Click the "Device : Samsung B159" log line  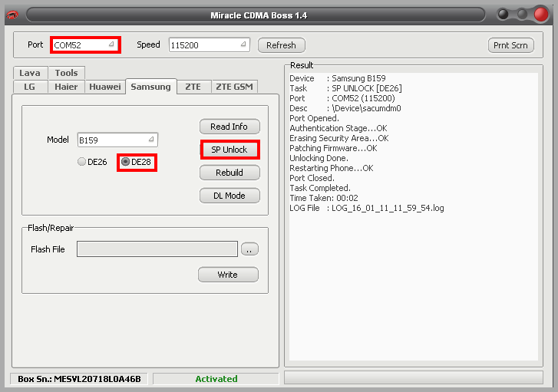[338, 78]
